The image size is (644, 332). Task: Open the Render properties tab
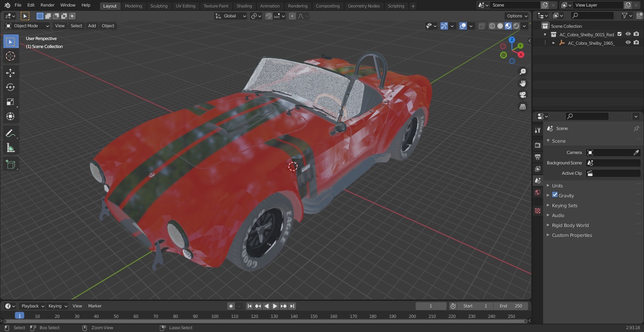[537, 145]
